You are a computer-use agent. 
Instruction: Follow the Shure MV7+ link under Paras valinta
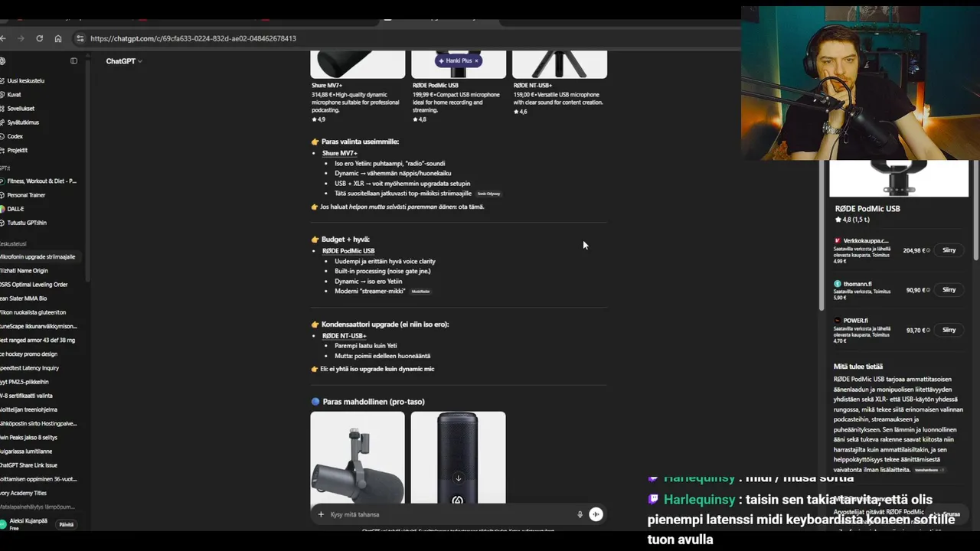[339, 153]
